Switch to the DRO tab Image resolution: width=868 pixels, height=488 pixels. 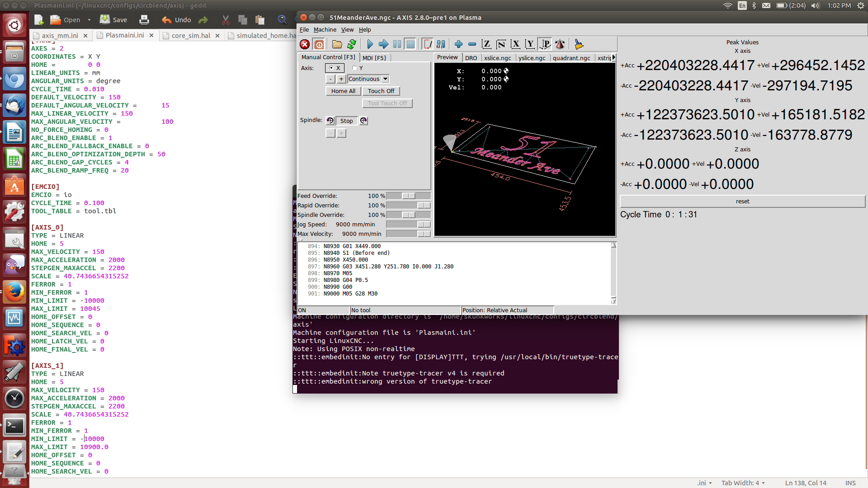point(471,58)
